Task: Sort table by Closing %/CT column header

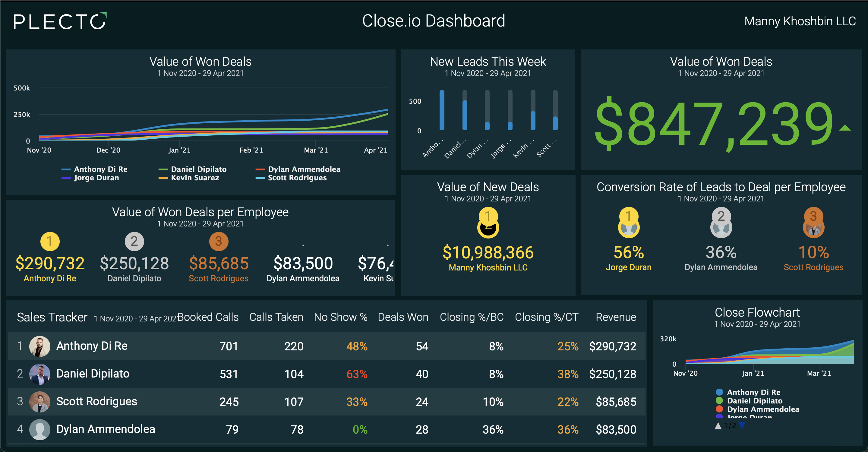Action: tap(547, 317)
